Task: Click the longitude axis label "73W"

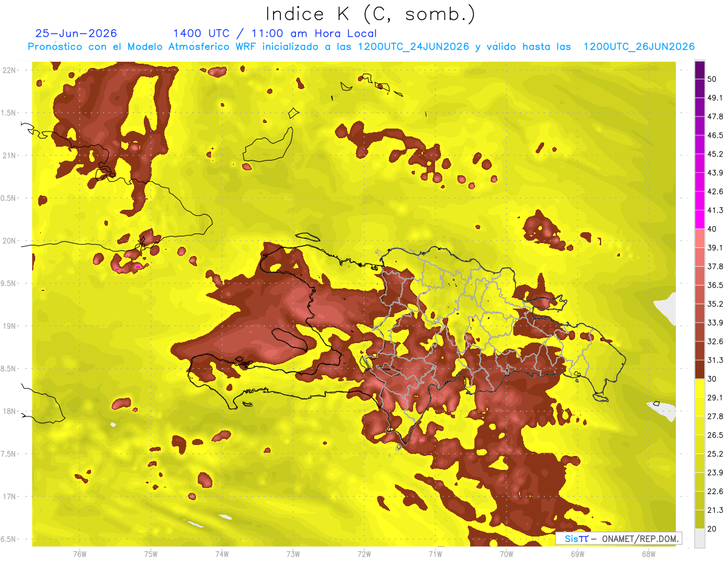Action: click(x=293, y=554)
